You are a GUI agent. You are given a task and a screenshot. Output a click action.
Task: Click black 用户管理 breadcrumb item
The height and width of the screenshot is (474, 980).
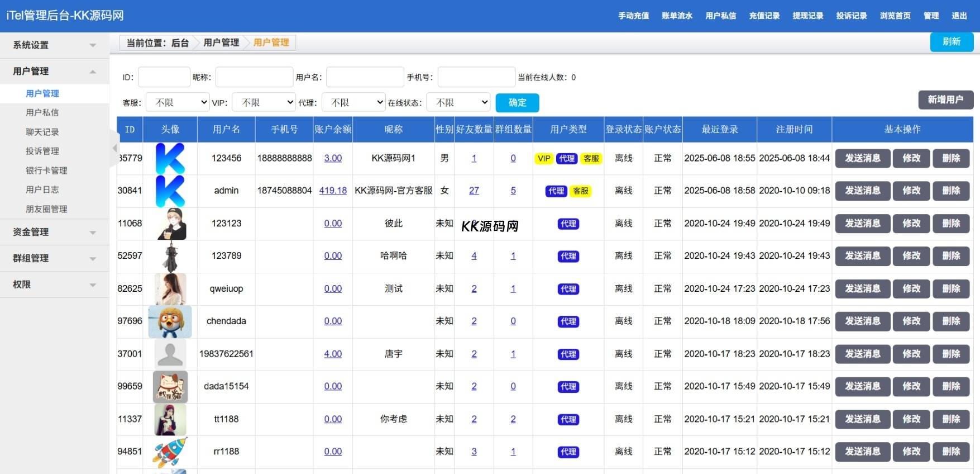coord(221,42)
